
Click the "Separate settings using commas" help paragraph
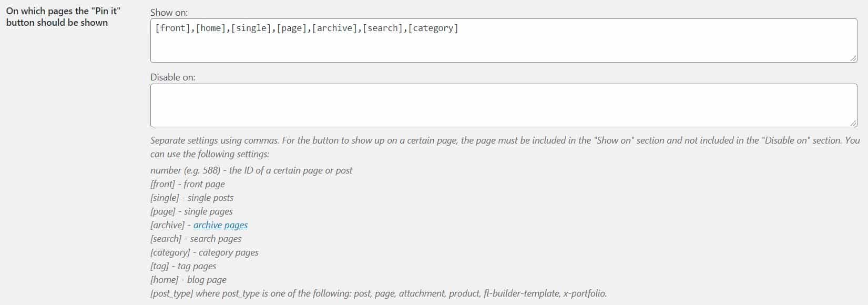(x=505, y=147)
